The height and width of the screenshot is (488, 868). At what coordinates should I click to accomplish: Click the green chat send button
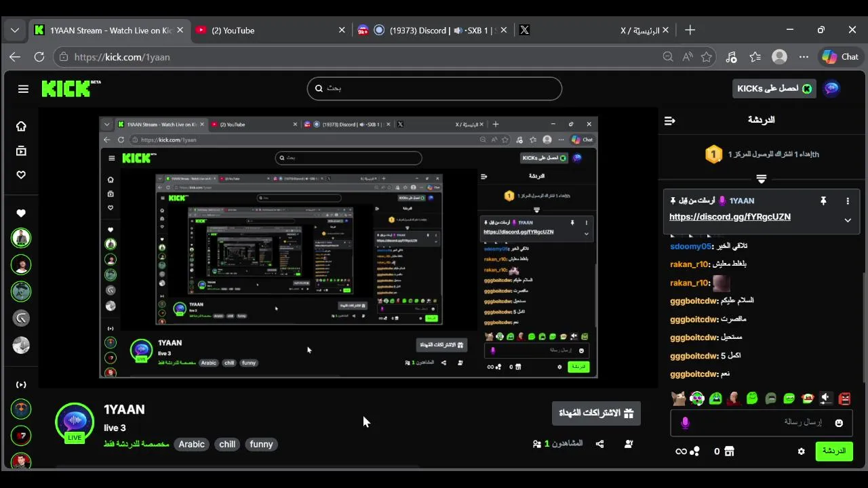point(833,451)
